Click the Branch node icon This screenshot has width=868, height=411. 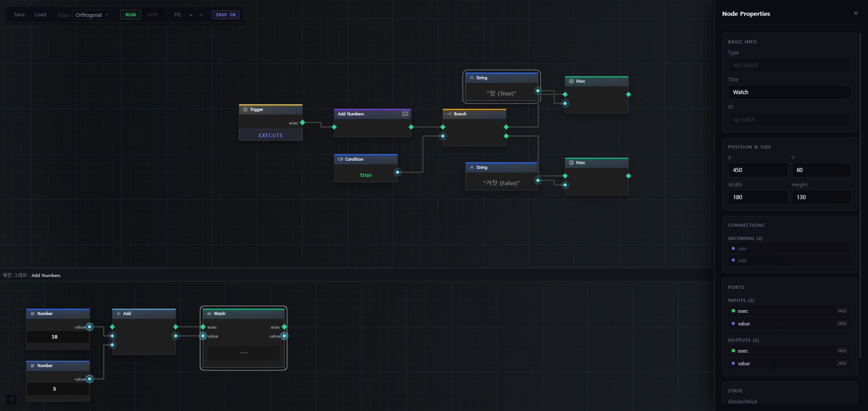click(x=449, y=114)
